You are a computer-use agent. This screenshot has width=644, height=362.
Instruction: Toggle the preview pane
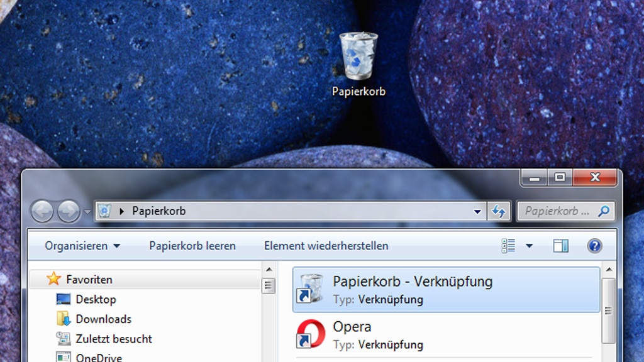(x=560, y=246)
